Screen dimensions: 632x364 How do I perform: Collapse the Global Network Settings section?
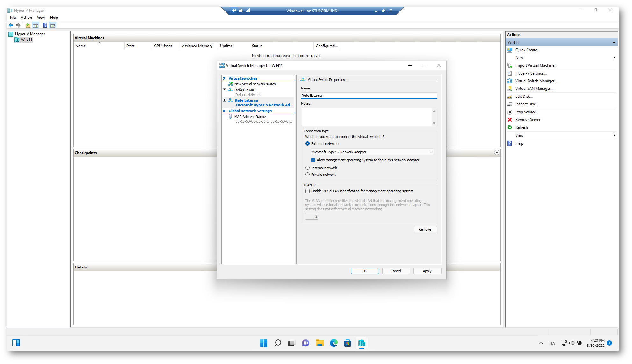224,111
